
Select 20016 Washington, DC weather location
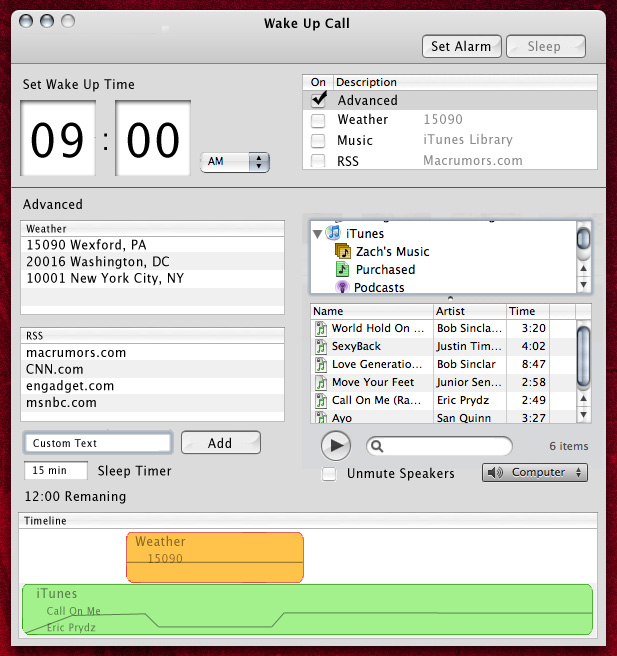[152, 261]
